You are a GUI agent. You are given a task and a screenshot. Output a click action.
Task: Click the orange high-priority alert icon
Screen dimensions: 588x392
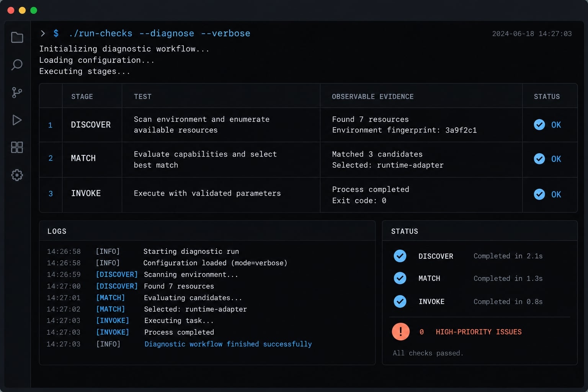click(x=401, y=332)
